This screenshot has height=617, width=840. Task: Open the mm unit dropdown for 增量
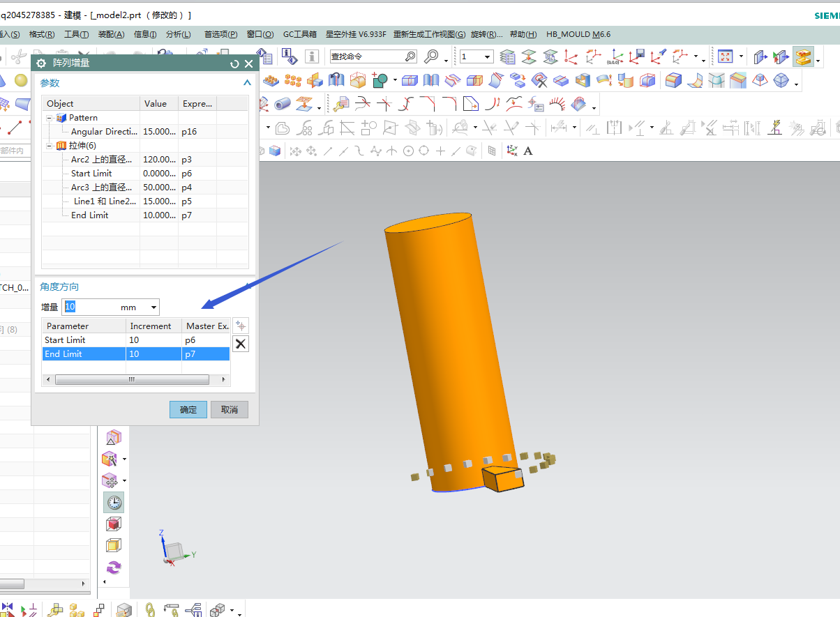(153, 307)
